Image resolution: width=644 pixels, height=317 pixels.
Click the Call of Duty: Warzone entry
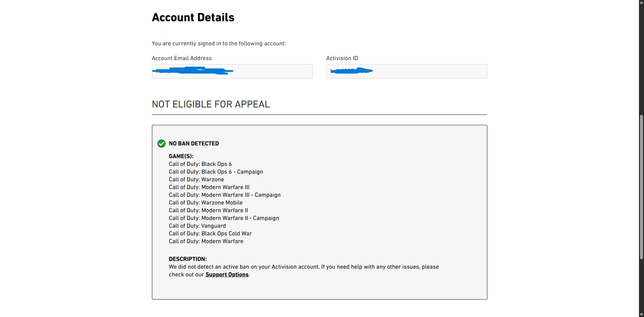[196, 180]
